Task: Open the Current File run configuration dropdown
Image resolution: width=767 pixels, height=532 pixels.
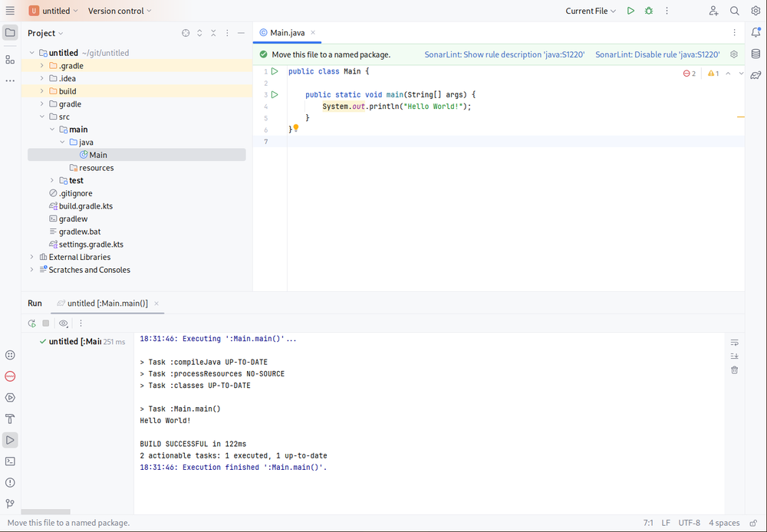Action: pyautogui.click(x=591, y=11)
